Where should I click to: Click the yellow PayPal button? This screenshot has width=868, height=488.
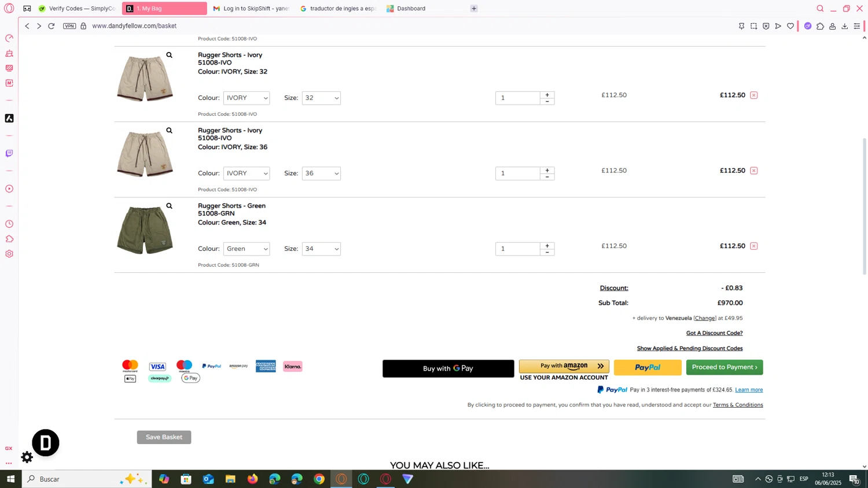(648, 367)
